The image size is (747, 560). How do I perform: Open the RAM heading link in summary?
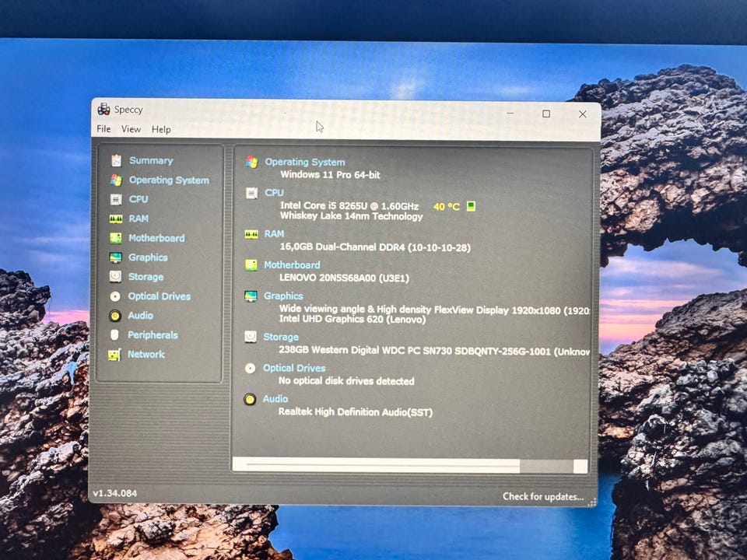(274, 234)
